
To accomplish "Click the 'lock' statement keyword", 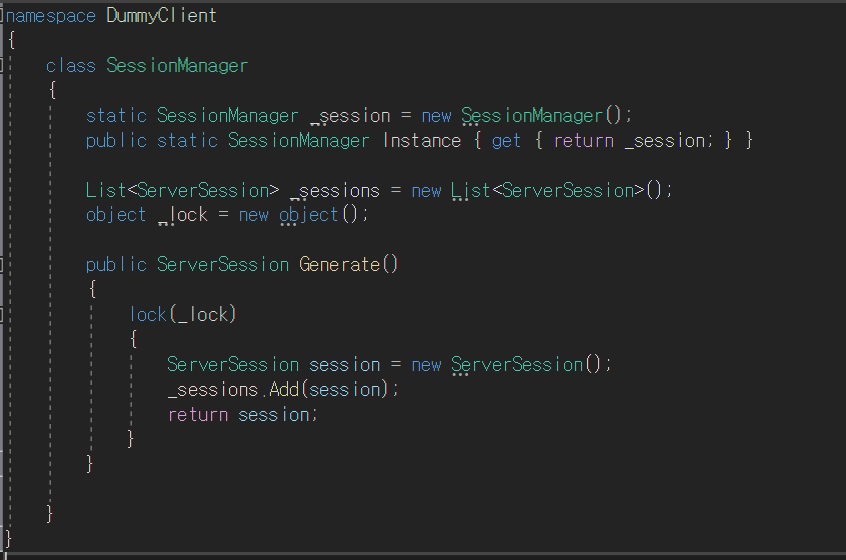I will pyautogui.click(x=148, y=315).
